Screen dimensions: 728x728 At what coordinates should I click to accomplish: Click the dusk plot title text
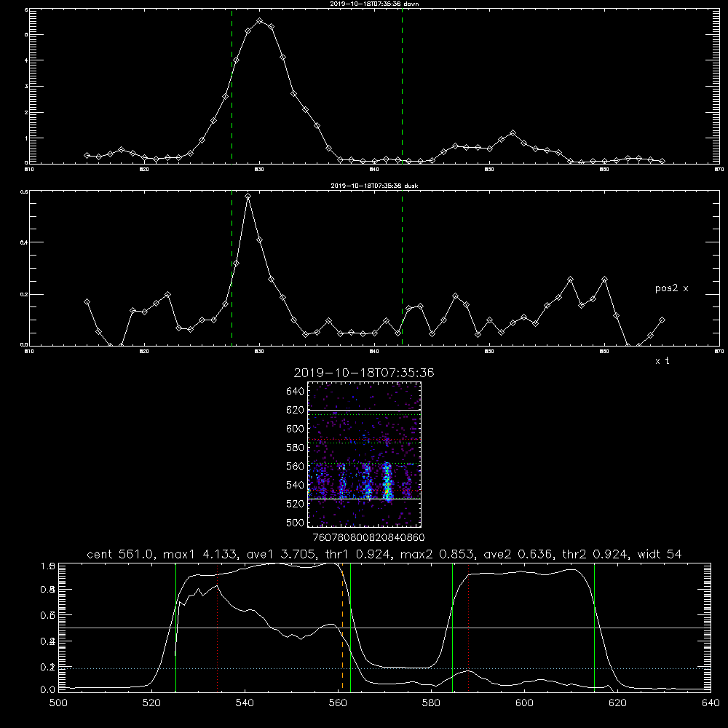[374, 186]
